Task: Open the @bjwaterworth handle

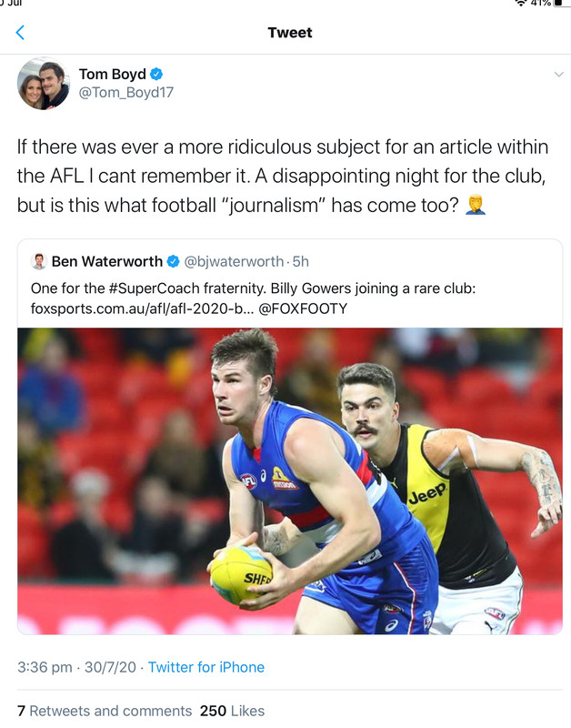Action: [234, 261]
